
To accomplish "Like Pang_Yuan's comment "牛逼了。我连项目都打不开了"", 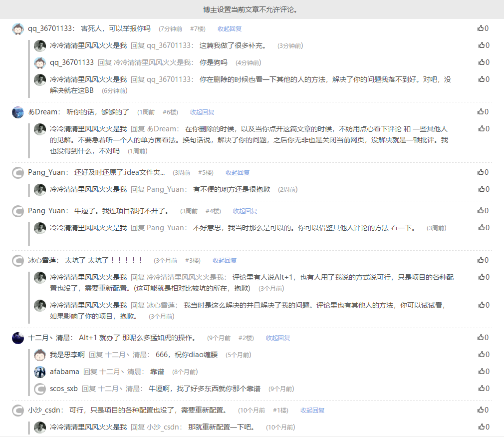I will 483,211.
